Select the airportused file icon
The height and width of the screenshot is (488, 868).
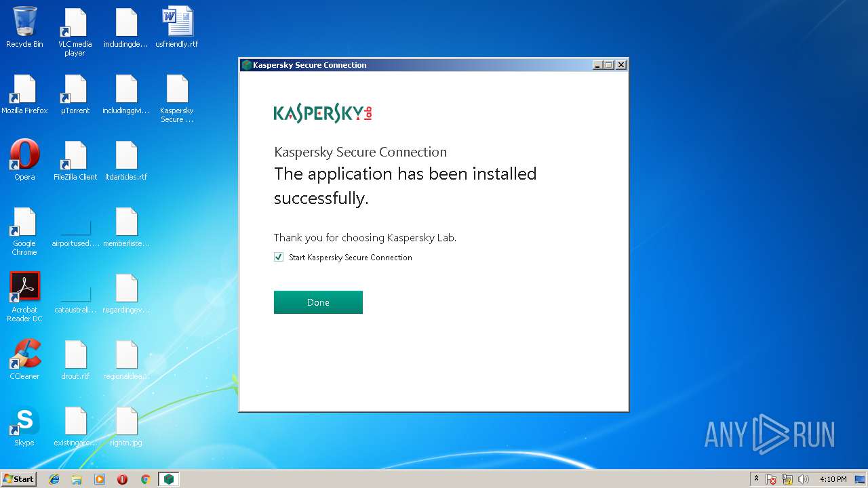point(75,231)
